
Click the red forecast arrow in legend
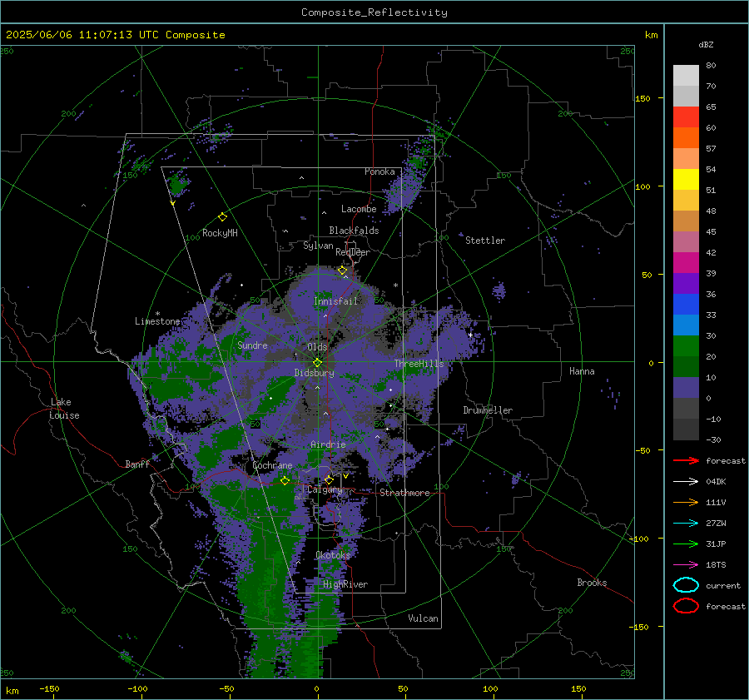tap(686, 460)
